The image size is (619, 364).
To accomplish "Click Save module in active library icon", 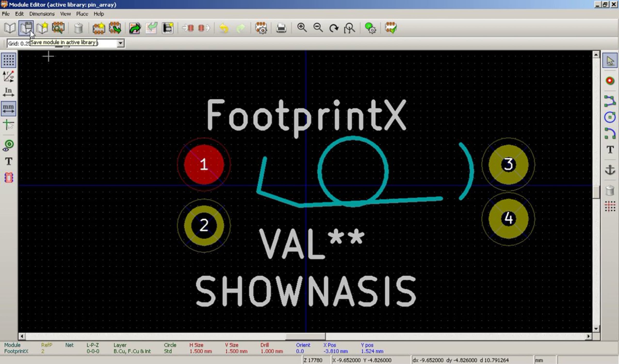I will (26, 28).
